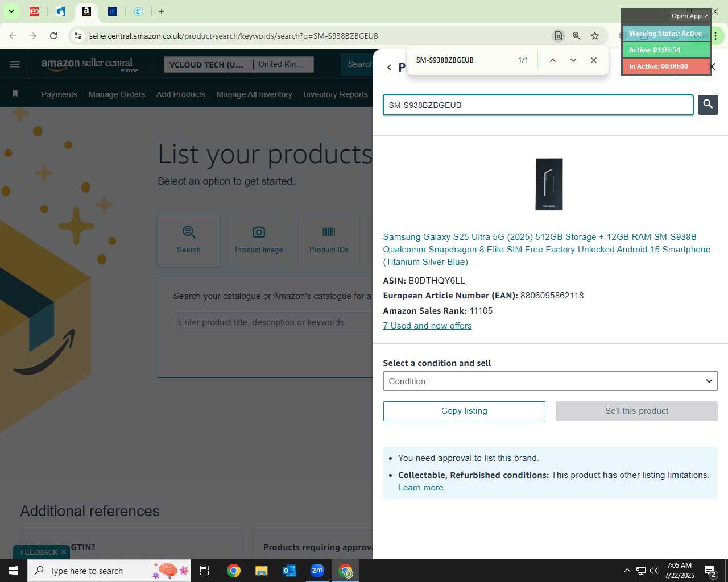
Task: Close the find-in-page bar
Action: 593,60
